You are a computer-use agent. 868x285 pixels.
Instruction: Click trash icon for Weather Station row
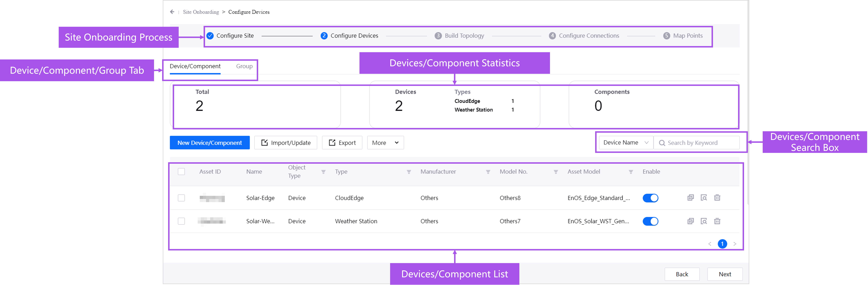[717, 221]
